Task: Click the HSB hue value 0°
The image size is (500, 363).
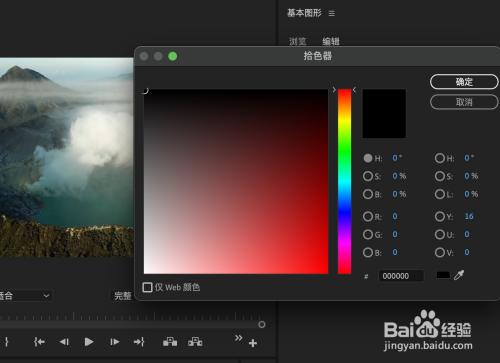Action: (397, 158)
